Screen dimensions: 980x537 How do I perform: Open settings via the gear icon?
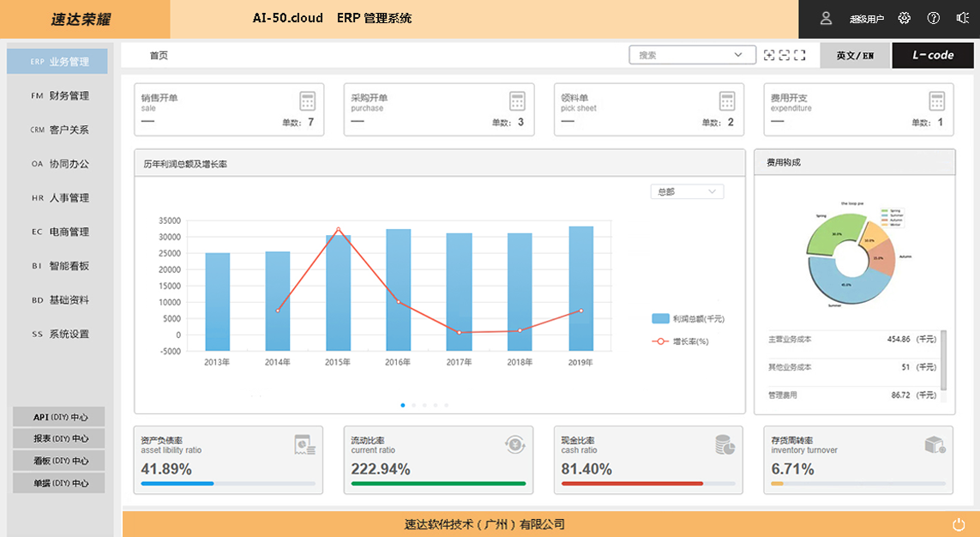pyautogui.click(x=904, y=18)
